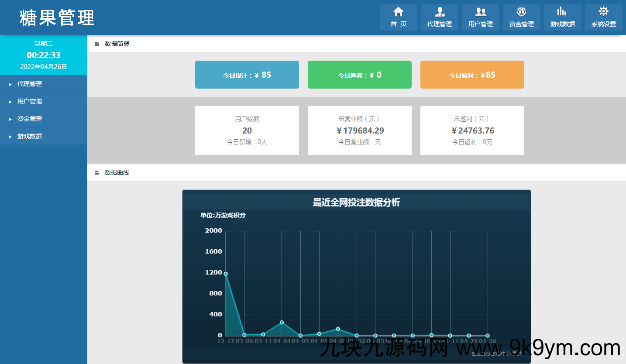Click the 今日投注 blue summary card

click(x=247, y=75)
